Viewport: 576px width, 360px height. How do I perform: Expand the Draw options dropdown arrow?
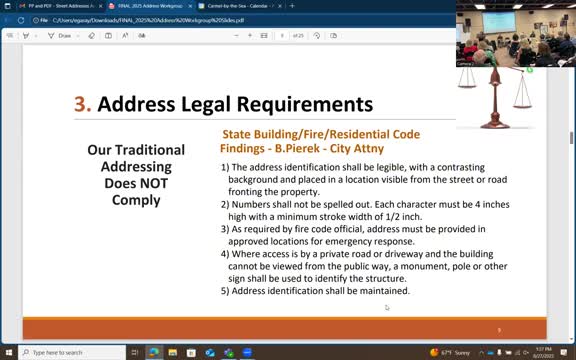click(78, 36)
